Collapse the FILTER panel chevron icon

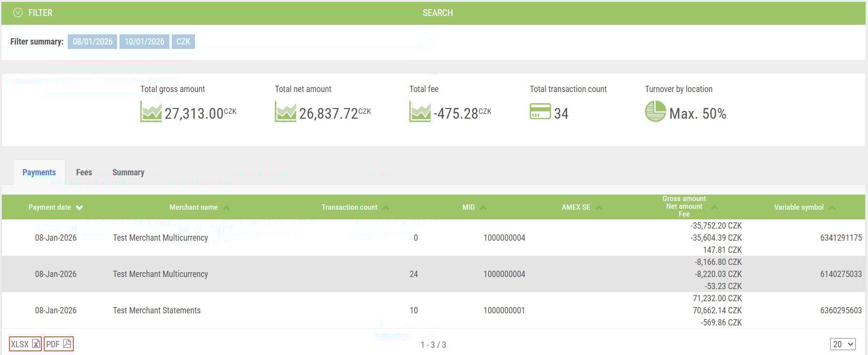tap(18, 13)
